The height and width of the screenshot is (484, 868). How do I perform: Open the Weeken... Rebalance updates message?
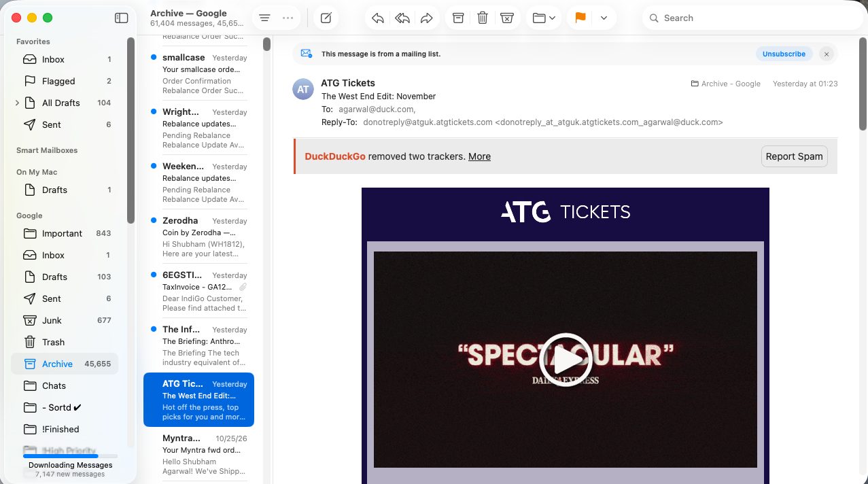(x=198, y=182)
